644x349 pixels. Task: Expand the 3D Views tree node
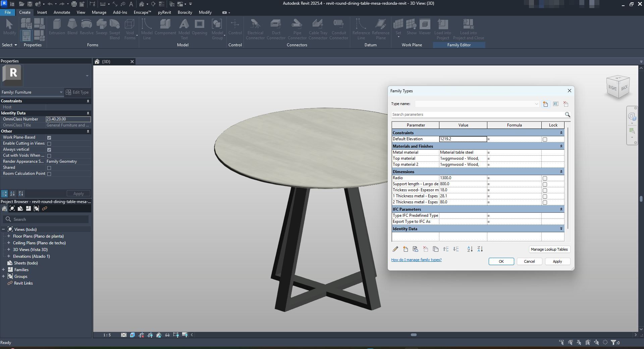click(x=9, y=250)
